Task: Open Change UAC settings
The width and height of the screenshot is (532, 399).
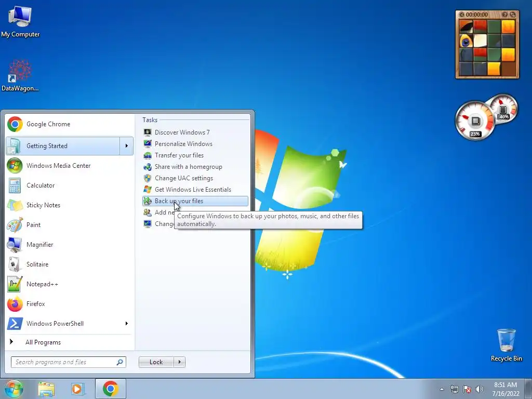Action: pos(195,178)
